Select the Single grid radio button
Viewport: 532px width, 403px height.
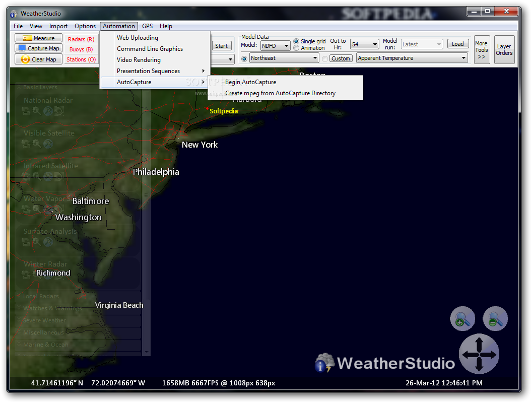[296, 41]
